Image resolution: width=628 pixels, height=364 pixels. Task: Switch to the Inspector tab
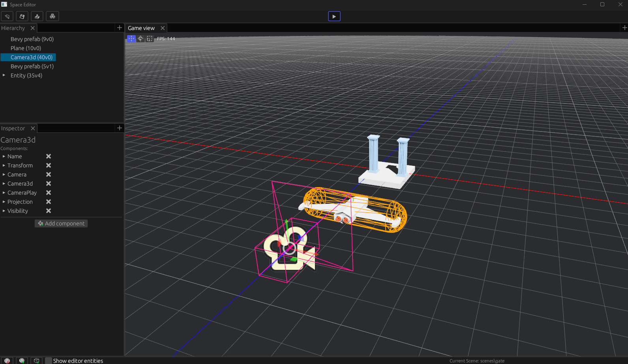(13, 128)
